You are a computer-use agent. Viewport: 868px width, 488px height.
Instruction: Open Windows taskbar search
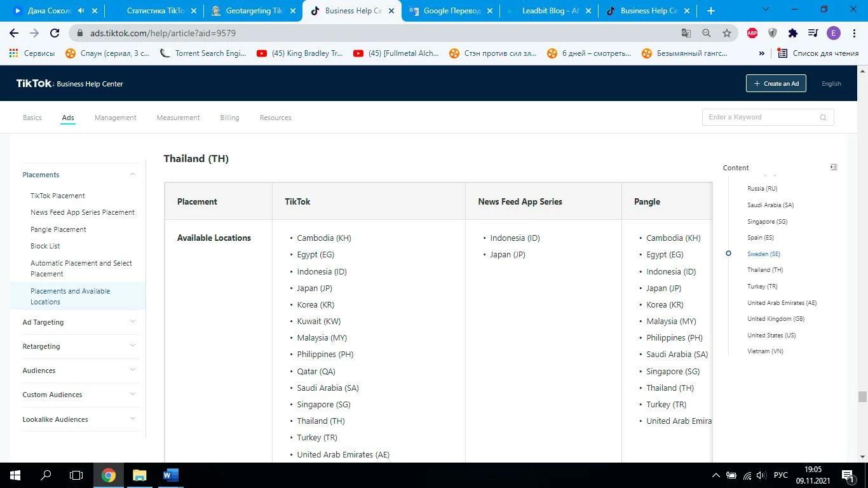[46, 475]
